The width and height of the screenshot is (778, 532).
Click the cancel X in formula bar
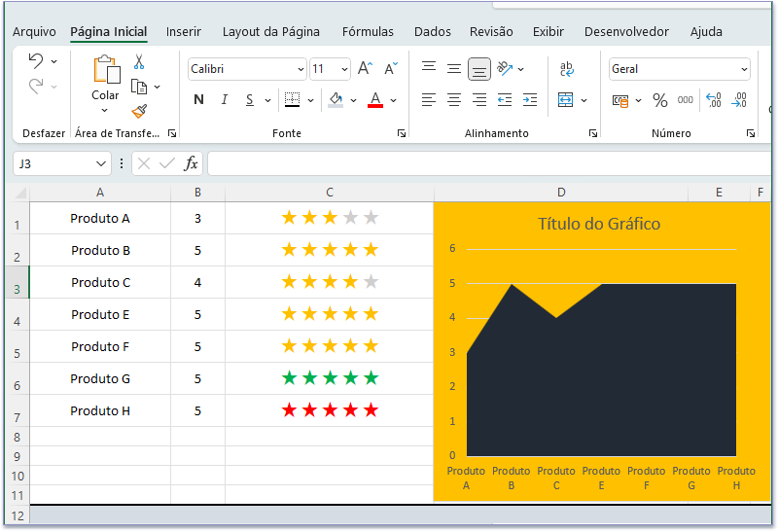(x=144, y=163)
